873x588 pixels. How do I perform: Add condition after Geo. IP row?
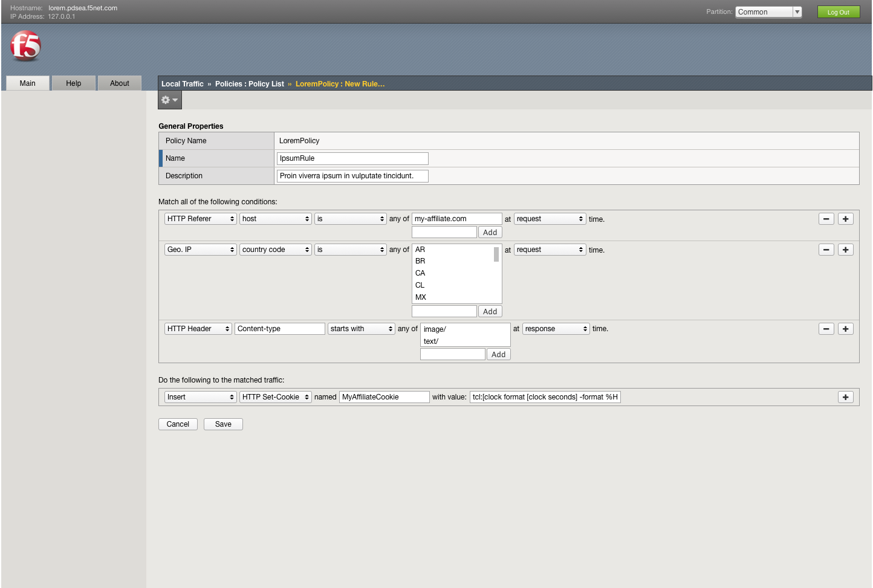coord(846,250)
